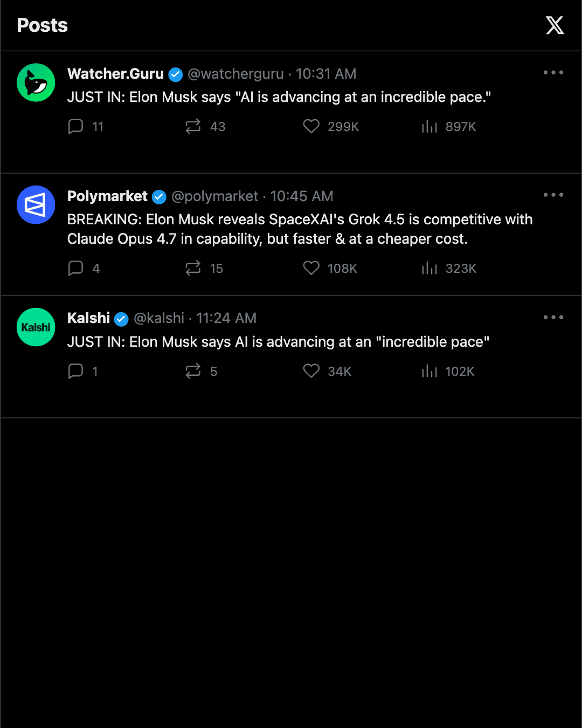Open the Polymarket profile avatar
Image resolution: width=582 pixels, height=728 pixels.
[36, 205]
